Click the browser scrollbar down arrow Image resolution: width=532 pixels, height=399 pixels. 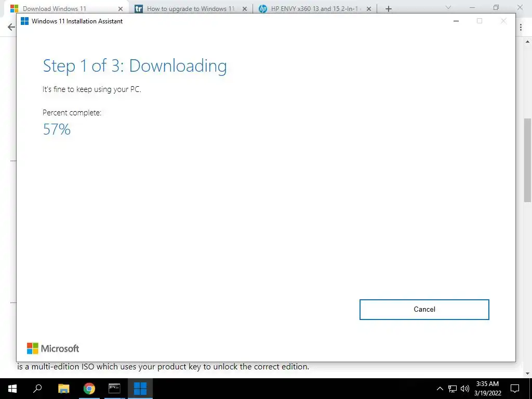528,374
